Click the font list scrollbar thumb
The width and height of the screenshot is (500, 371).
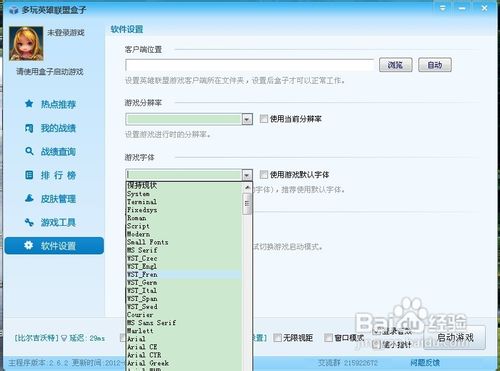coord(247,203)
